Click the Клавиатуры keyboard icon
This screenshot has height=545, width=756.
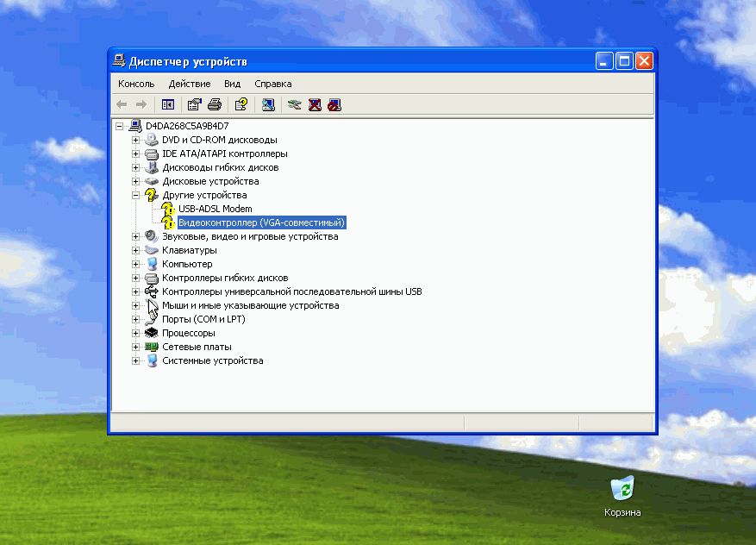coord(152,250)
